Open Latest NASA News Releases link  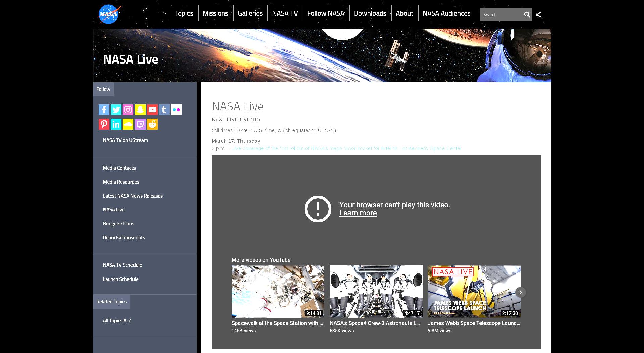[x=133, y=196]
